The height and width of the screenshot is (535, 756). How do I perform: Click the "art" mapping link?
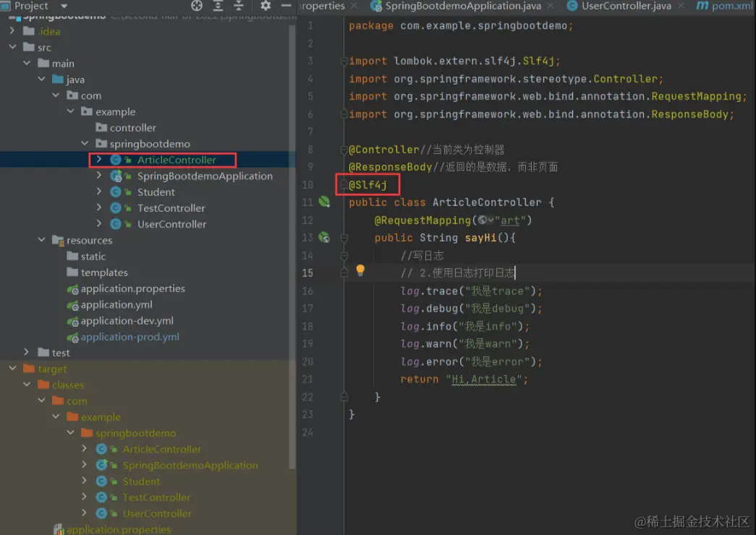coord(510,221)
